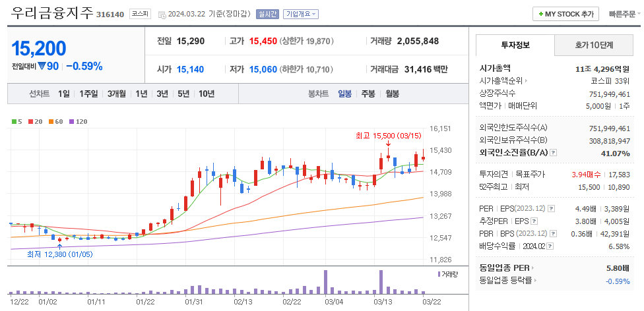This screenshot has width=644, height=311.
Task: Switch to the 호가10단계 tab
Action: pos(594,45)
